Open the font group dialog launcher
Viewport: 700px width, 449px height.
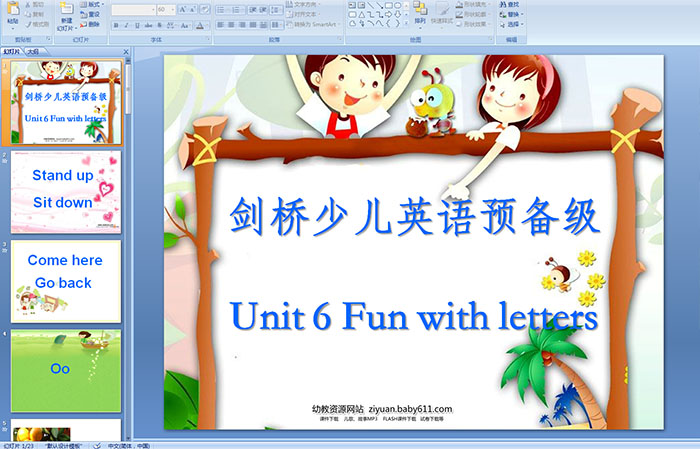tap(208, 39)
